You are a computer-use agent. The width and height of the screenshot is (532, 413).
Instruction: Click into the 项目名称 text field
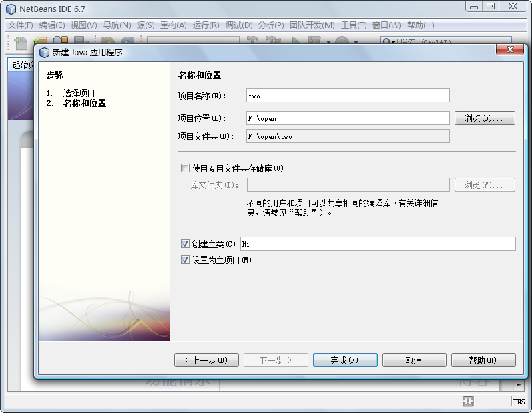(348, 96)
